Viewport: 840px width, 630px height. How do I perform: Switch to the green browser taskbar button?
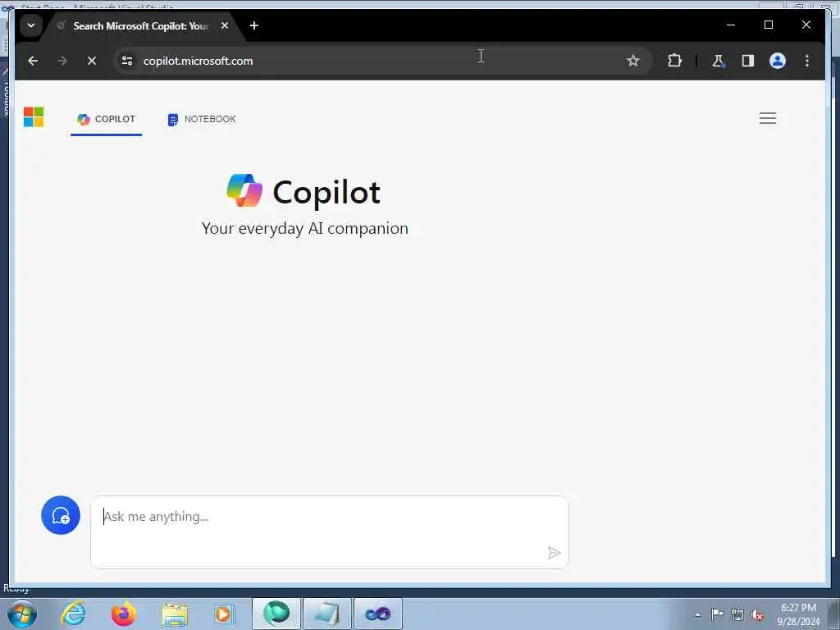click(x=276, y=614)
